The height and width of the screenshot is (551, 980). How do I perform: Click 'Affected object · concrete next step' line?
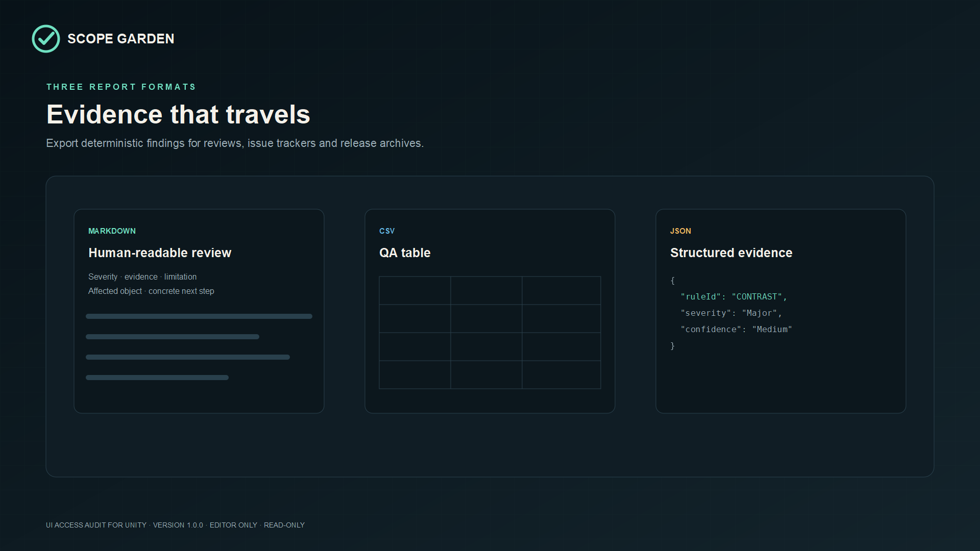(151, 291)
